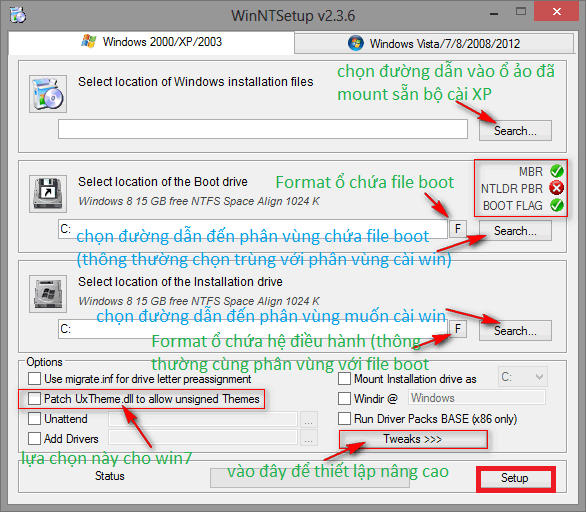This screenshot has width=586, height=512.
Task: Toggle the Unattend checkbox
Action: click(34, 419)
